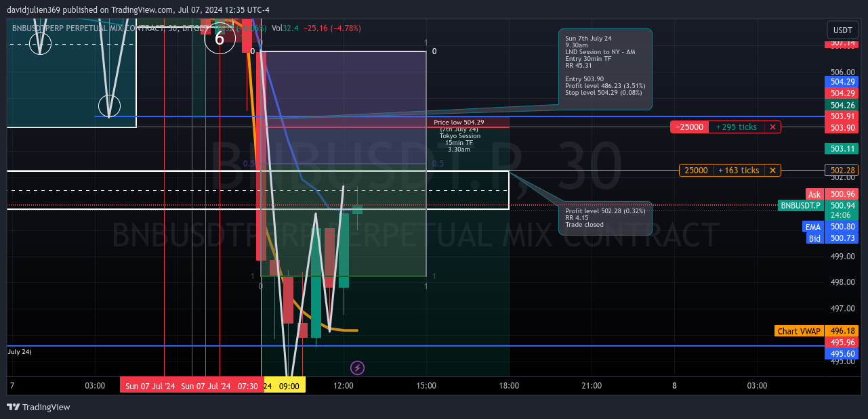Click the green 504.26 price label
Image resolution: width=868 pixels, height=419 pixels.
(x=842, y=105)
